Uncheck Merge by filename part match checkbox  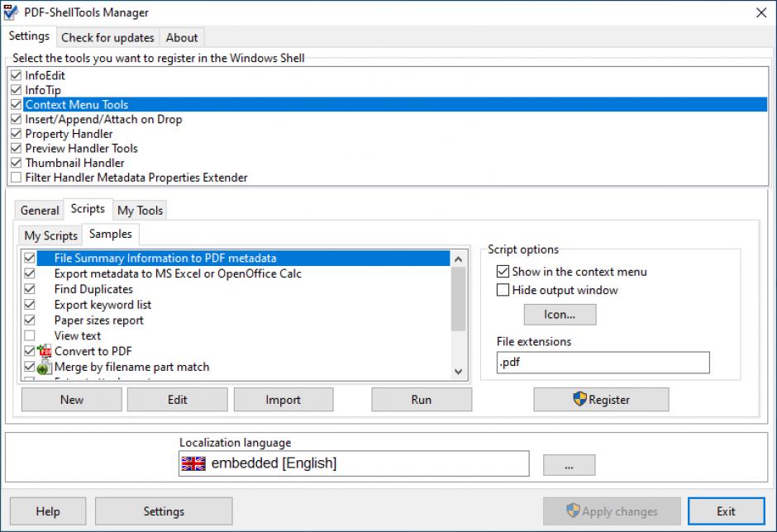(30, 367)
